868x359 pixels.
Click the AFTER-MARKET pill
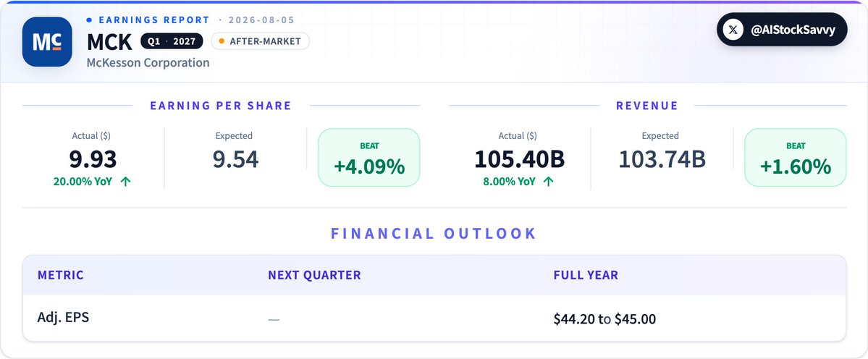coord(260,41)
